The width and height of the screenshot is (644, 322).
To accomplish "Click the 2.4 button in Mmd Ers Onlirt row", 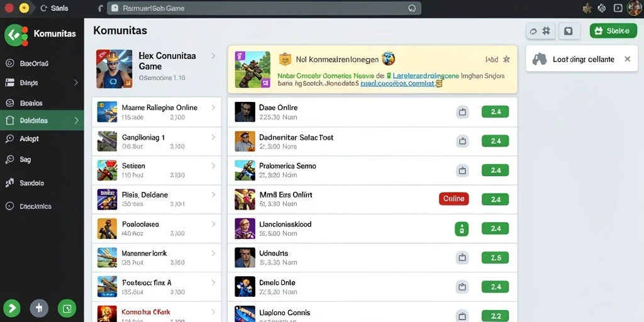I will coord(495,199).
